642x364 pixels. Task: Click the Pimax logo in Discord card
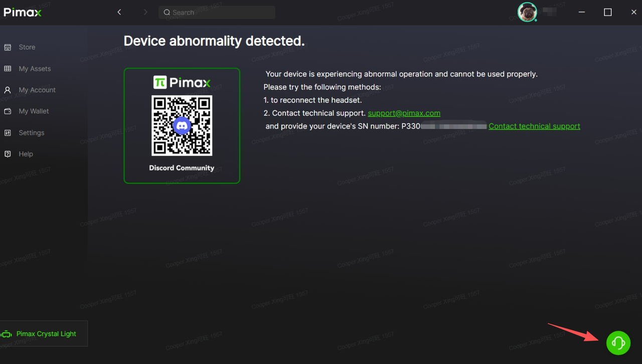(x=182, y=82)
